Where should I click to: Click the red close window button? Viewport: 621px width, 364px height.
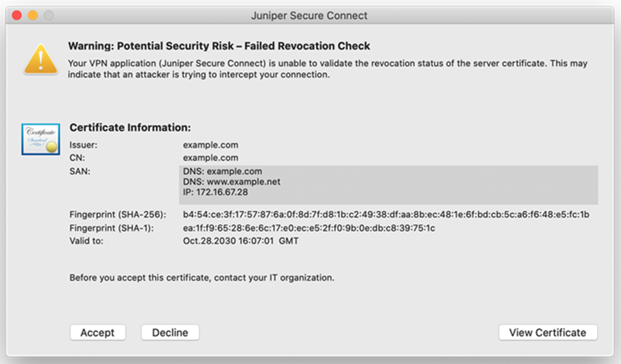click(18, 15)
